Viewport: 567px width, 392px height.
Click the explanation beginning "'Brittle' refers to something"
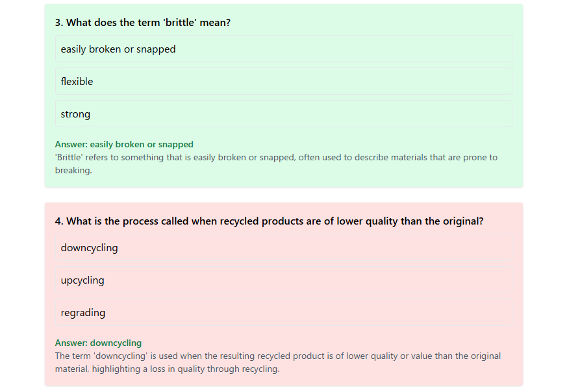(276, 164)
